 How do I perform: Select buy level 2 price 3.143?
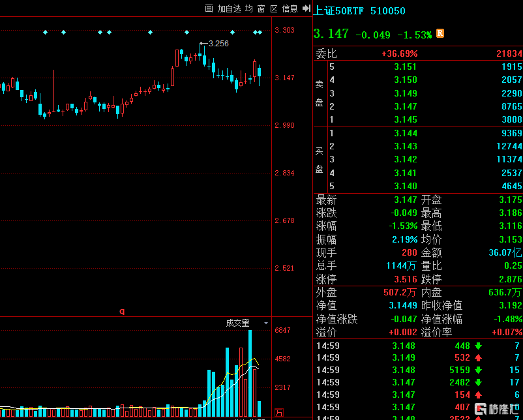(405, 146)
